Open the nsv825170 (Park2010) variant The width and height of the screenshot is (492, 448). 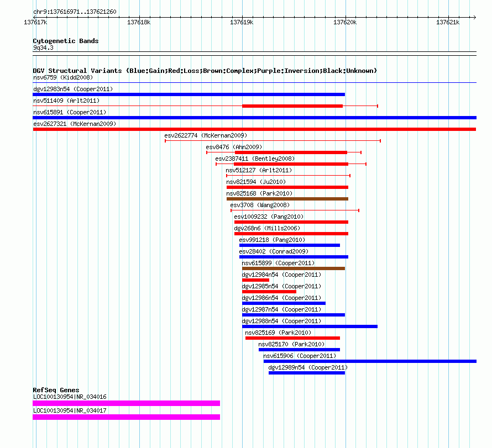click(x=291, y=344)
